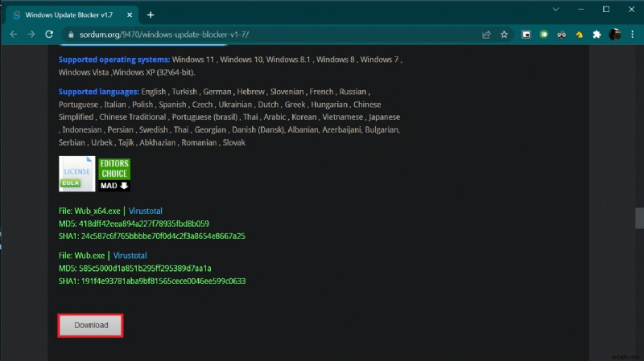Click 'Supported operating systems:' heading
The height and width of the screenshot is (361, 644).
pyautogui.click(x=114, y=59)
